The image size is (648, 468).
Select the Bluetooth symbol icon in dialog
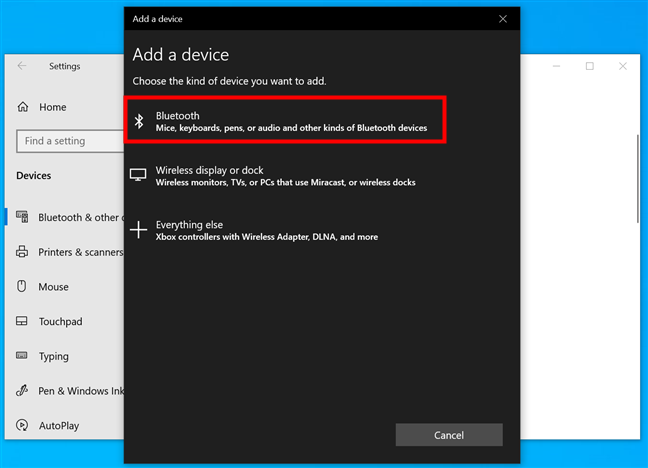tap(139, 121)
